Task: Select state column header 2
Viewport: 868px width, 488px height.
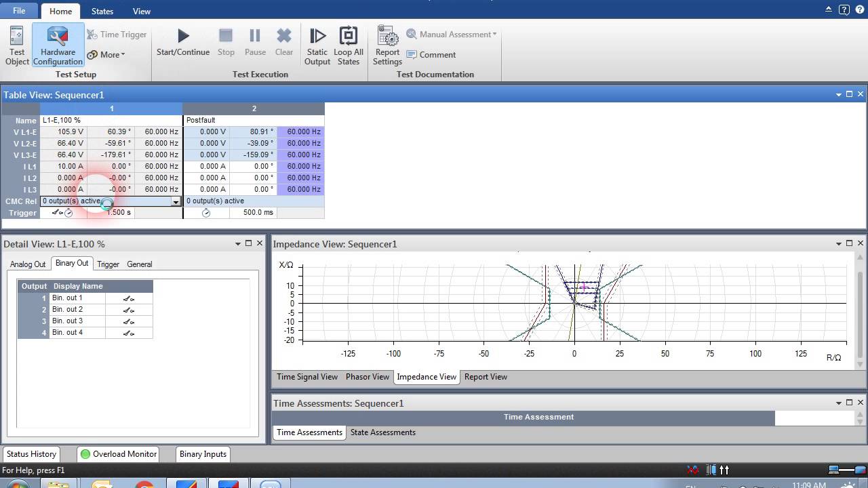Action: pyautogui.click(x=254, y=108)
